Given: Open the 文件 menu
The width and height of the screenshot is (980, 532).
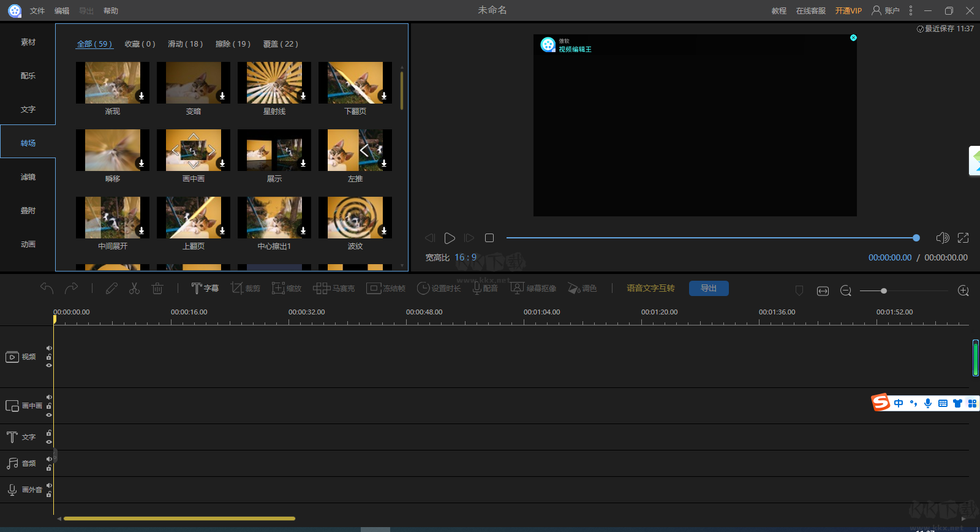Looking at the screenshot, I should [x=37, y=11].
